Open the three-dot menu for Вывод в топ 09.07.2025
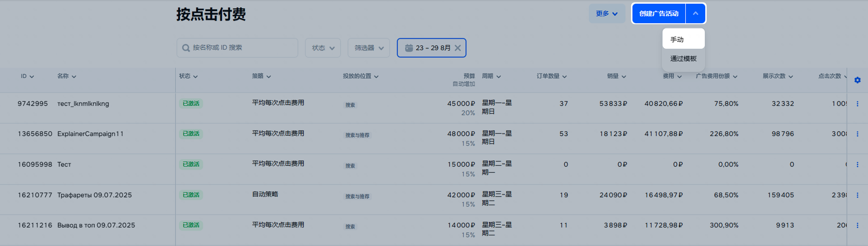 coord(857,225)
